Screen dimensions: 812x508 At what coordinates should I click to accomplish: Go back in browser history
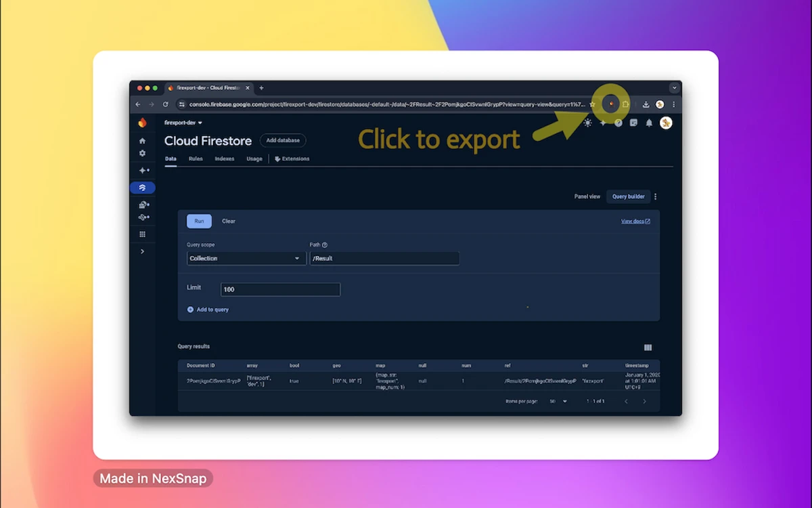coord(138,104)
